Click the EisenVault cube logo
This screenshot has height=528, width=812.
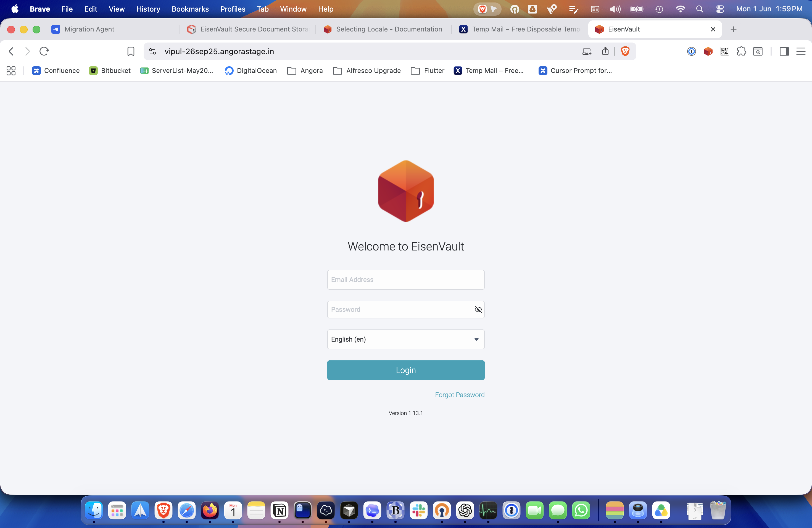pos(406,191)
